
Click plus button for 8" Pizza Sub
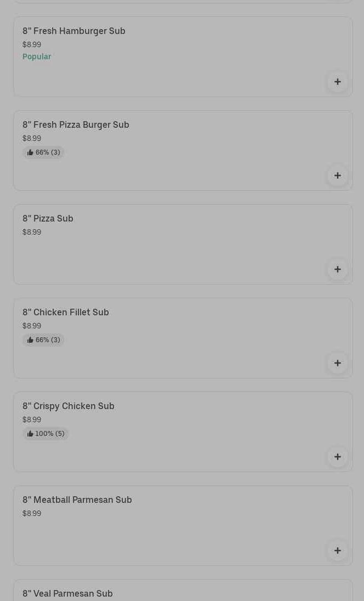point(337,269)
